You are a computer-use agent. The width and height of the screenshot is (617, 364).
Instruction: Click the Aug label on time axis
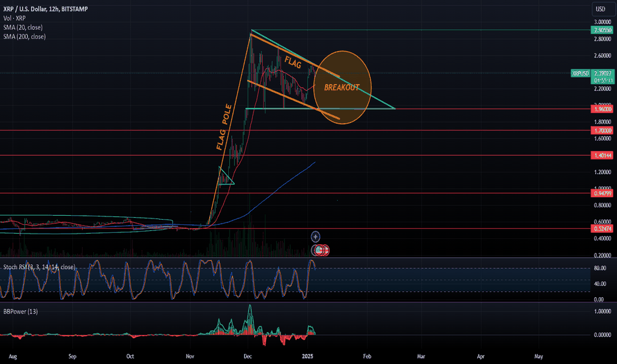[x=13, y=357]
